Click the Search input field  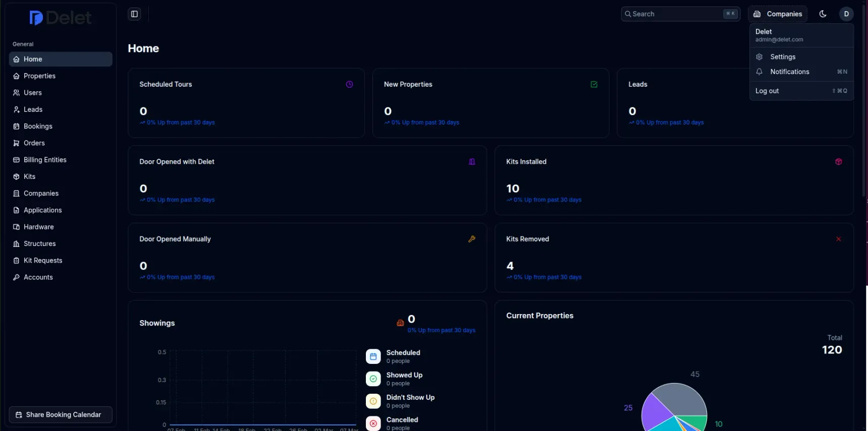[680, 14]
